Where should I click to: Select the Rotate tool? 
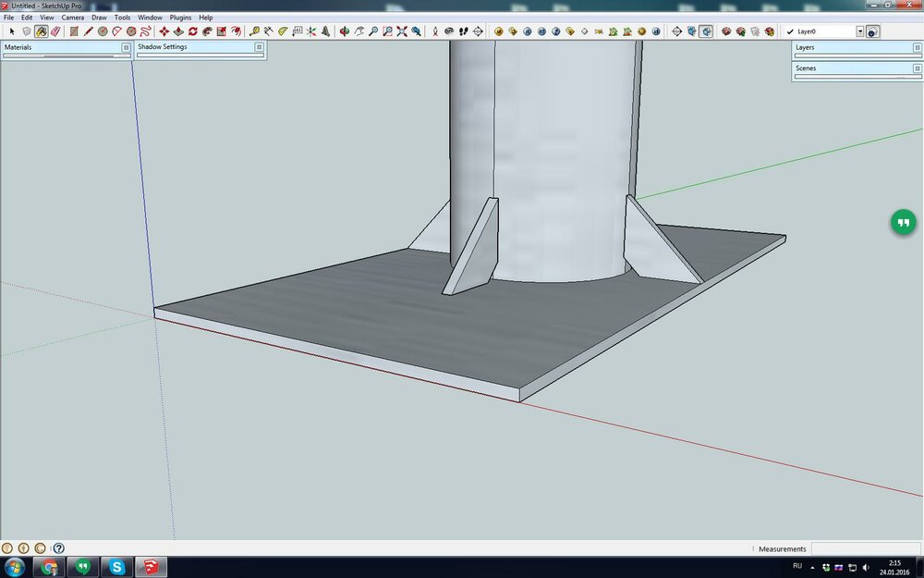pos(192,31)
